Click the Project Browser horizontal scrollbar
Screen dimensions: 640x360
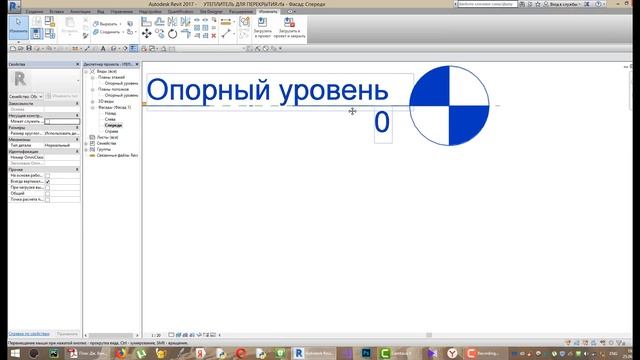point(111,336)
